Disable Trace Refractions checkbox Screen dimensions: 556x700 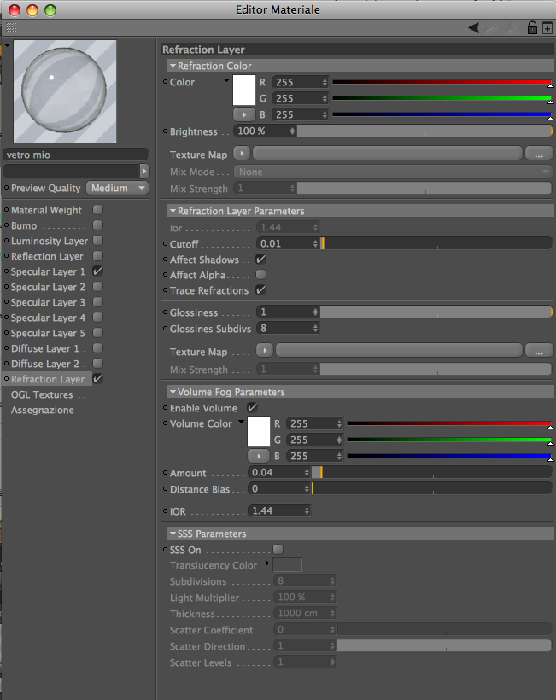coord(261,290)
